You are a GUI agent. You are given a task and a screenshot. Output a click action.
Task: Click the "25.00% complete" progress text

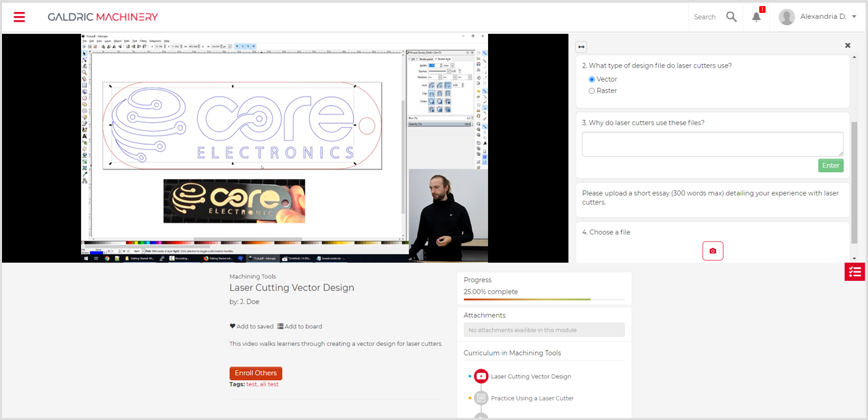click(x=491, y=292)
